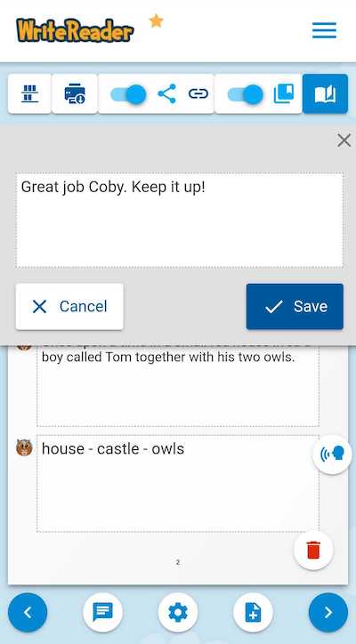This screenshot has height=644, width=356.
Task: Close the comment panel with X
Action: click(344, 141)
